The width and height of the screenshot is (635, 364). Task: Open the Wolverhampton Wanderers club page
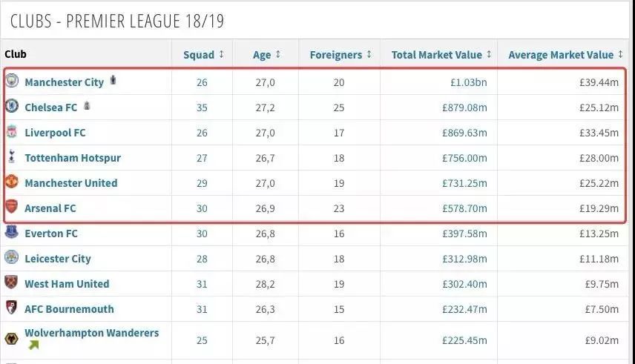tap(91, 333)
